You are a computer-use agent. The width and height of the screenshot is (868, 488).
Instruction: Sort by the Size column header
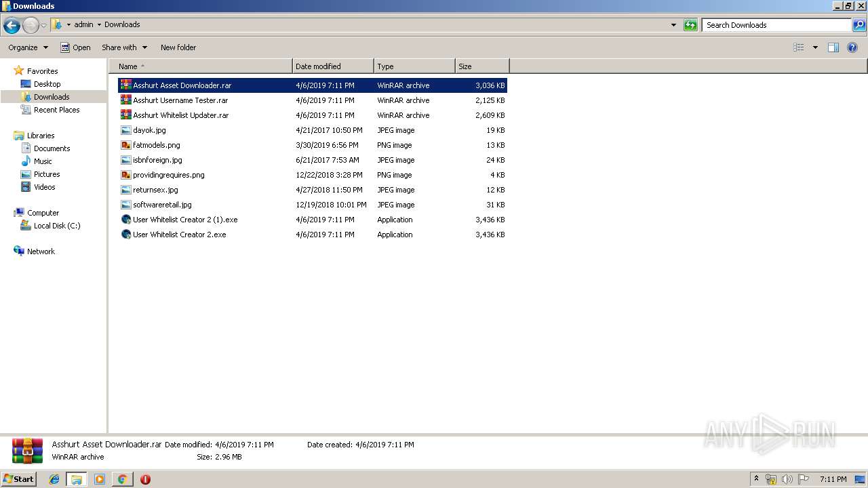pyautogui.click(x=482, y=66)
